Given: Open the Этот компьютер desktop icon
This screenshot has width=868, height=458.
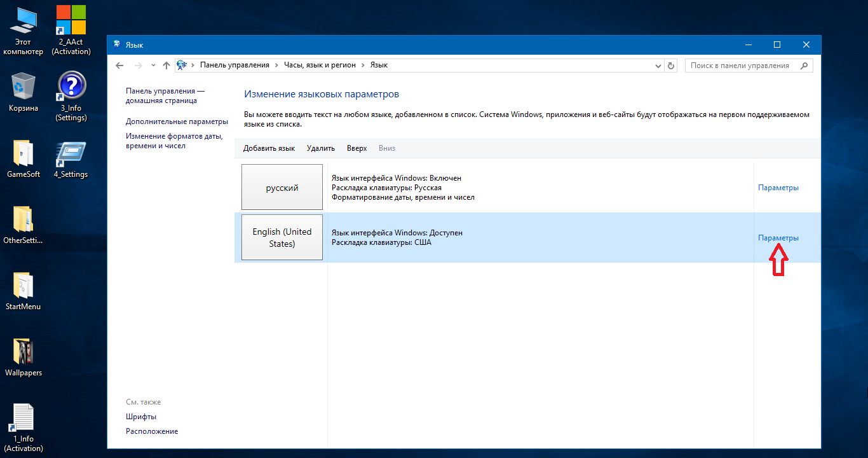Looking at the screenshot, I should click(x=23, y=32).
